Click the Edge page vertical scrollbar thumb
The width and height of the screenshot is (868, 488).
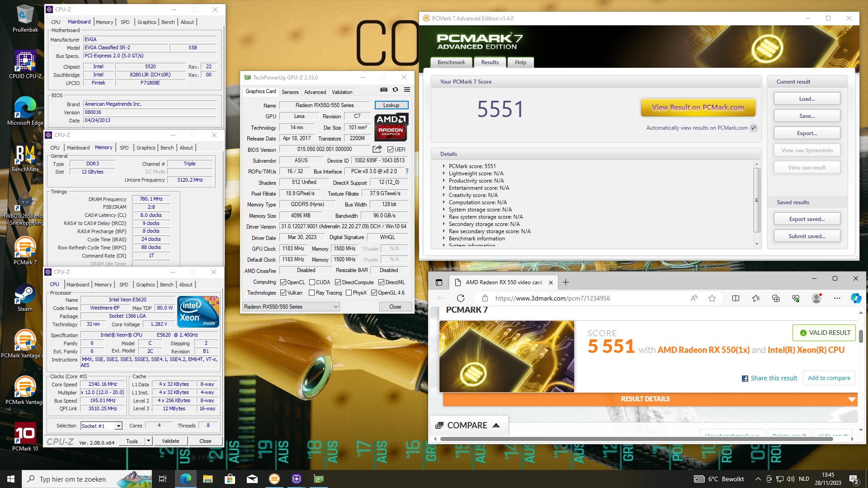(x=861, y=336)
